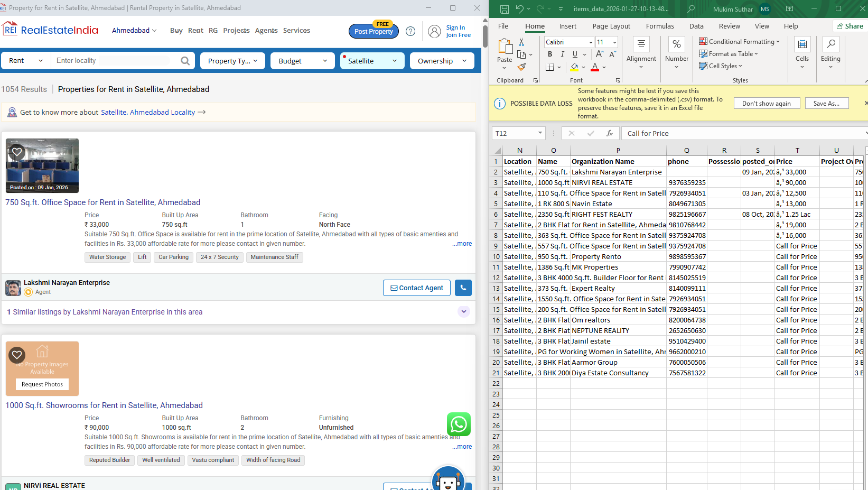Screen dimensions: 868x490
Task: Open the Ahmedabad city dropdown
Action: tap(134, 30)
